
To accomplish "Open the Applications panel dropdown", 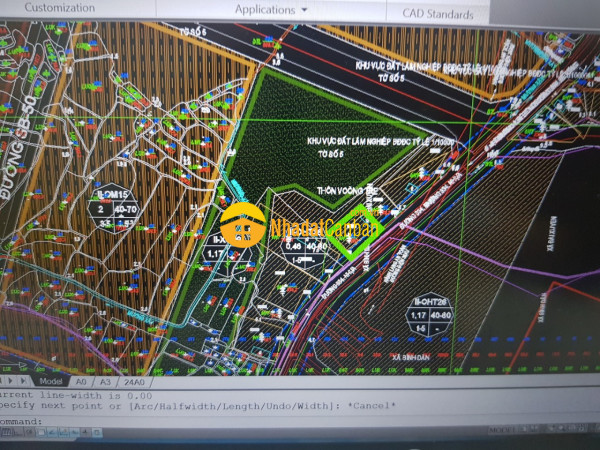I will 272,9.
